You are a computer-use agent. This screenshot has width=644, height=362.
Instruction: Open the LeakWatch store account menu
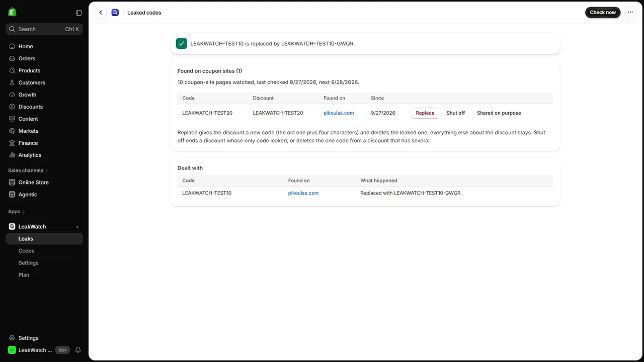tap(30, 350)
